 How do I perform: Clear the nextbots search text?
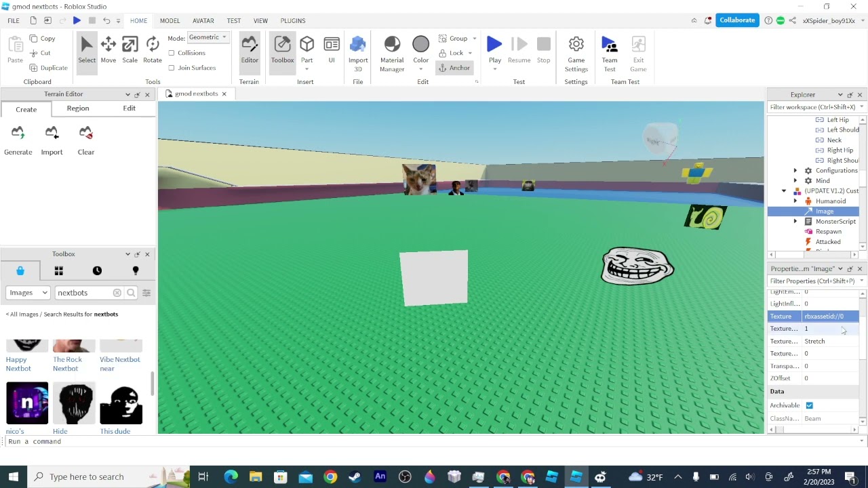[117, 293]
